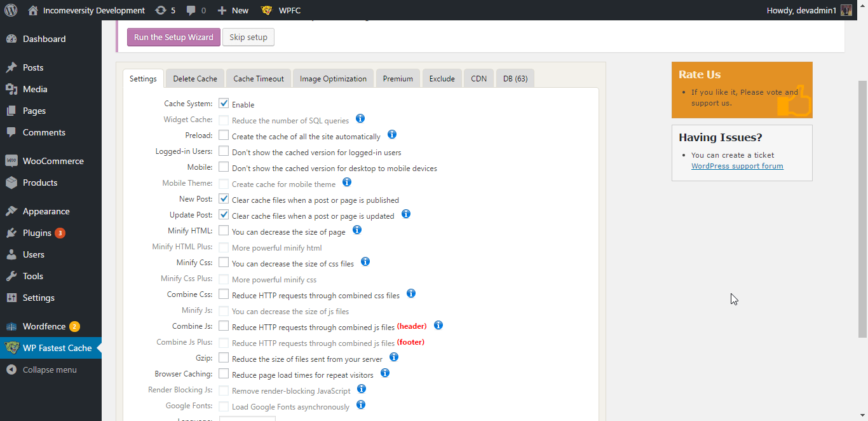
Task: Click info icon beside Minify HTML
Action: click(x=357, y=230)
